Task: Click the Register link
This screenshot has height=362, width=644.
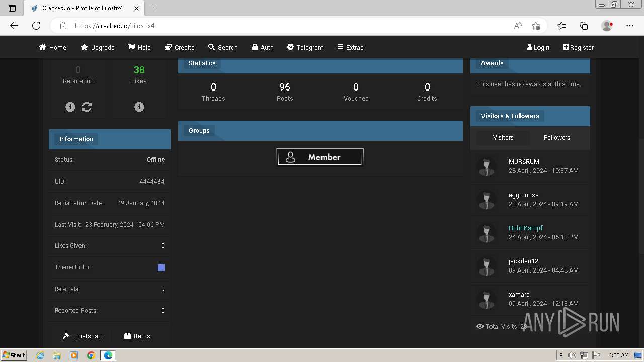Action: pos(578,47)
